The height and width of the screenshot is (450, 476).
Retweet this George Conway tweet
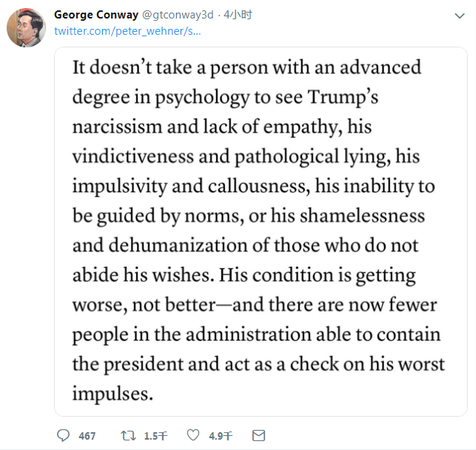128,435
